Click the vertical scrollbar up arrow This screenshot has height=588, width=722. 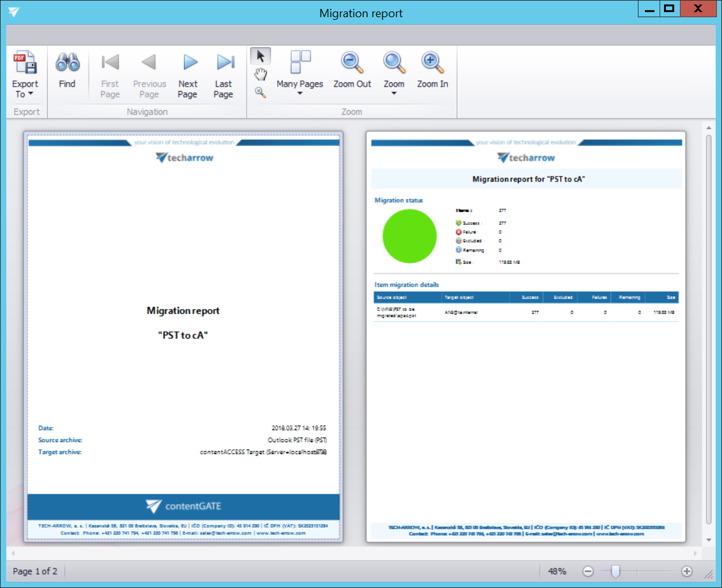709,128
